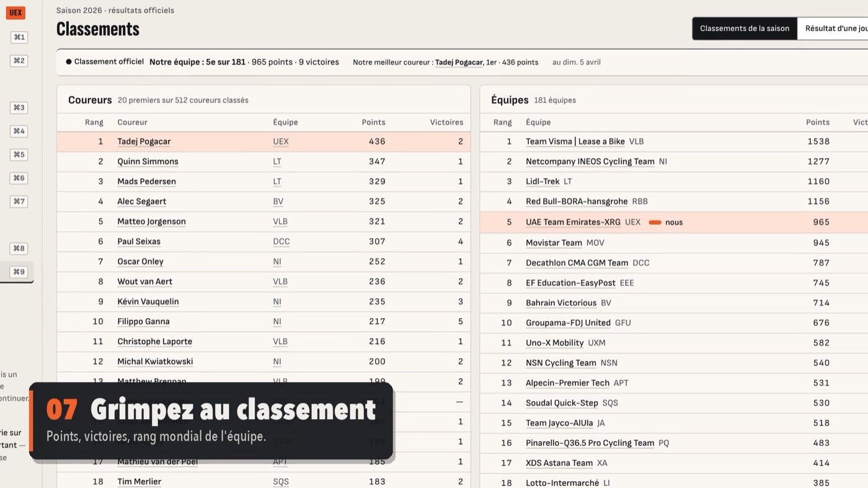Open Lotto-Intermarché team

click(x=562, y=483)
